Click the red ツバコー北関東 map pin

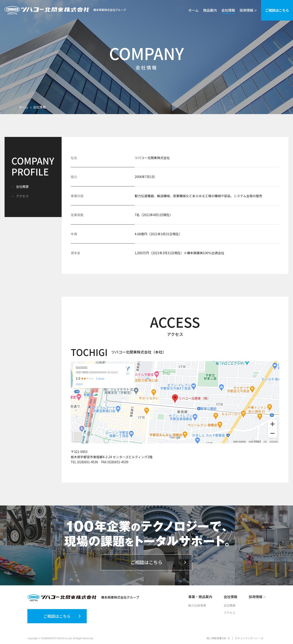175,398
